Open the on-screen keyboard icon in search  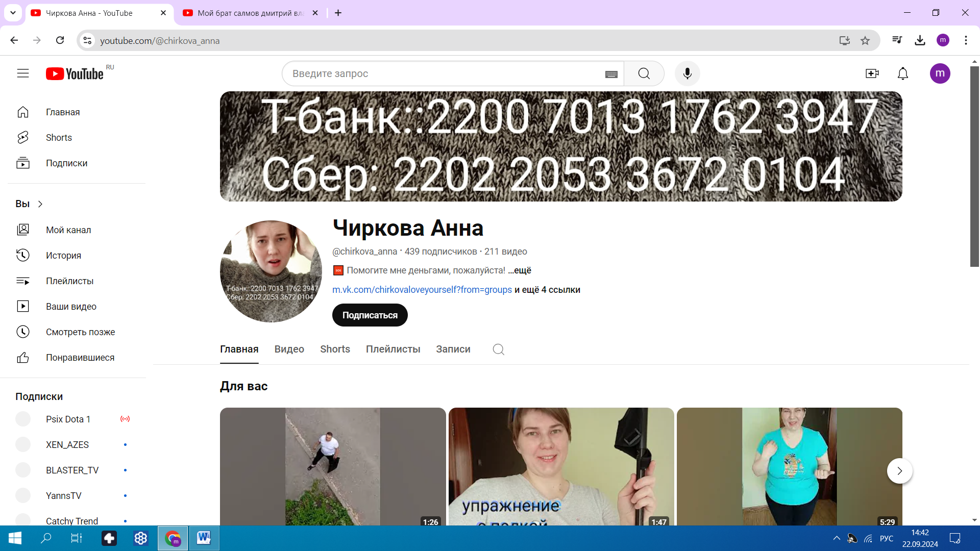pyautogui.click(x=611, y=74)
